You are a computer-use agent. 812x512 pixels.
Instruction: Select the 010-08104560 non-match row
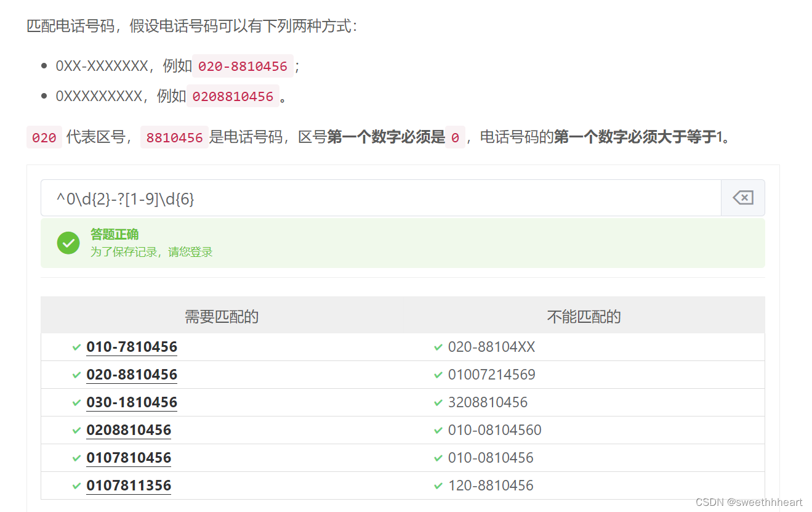tap(494, 430)
